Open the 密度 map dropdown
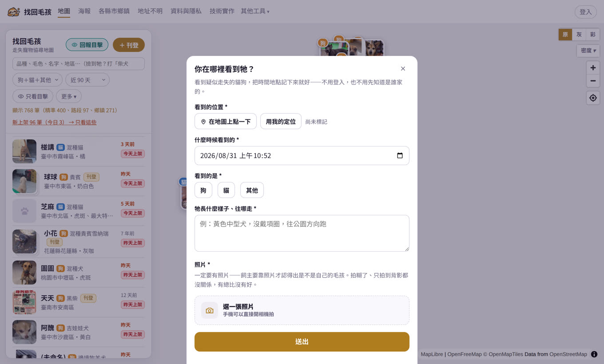 (588, 51)
